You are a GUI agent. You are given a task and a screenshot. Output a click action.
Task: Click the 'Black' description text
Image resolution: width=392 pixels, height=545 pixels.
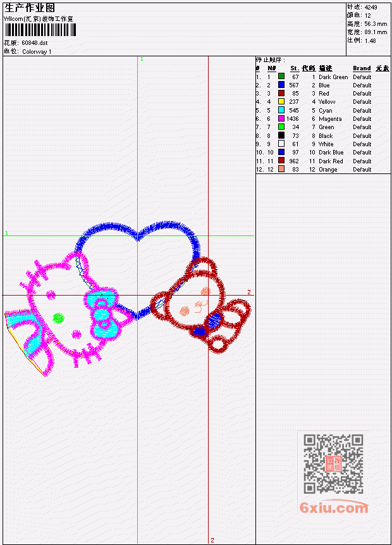point(326,136)
